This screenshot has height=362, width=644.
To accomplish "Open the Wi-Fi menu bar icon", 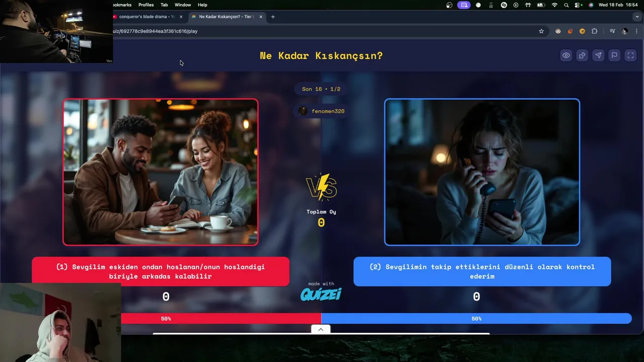I will click(x=554, y=5).
